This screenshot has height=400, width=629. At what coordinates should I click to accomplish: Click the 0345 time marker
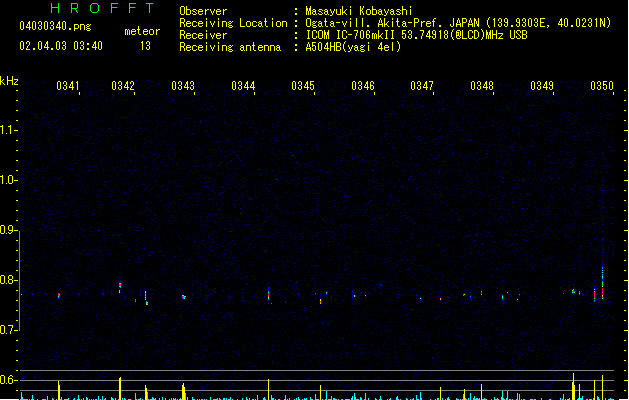303,86
